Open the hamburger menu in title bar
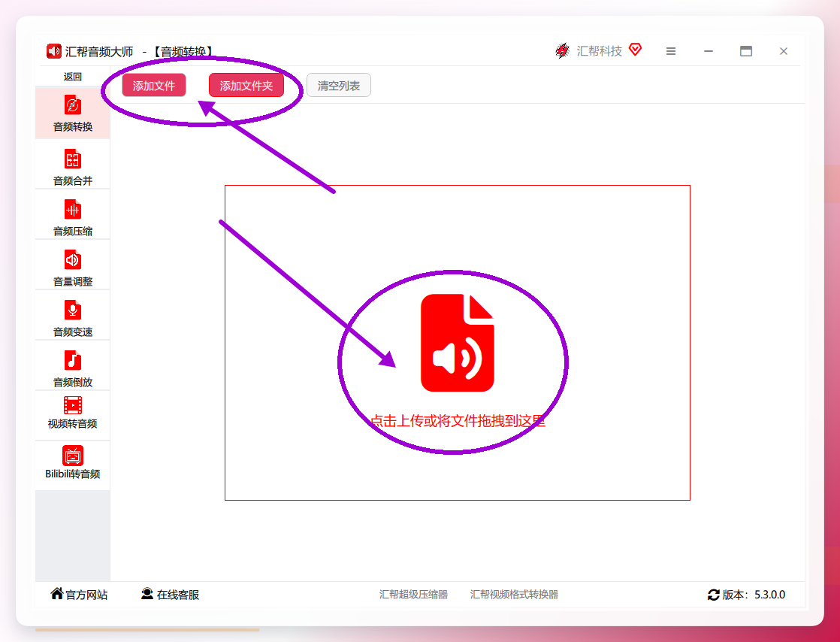840x642 pixels. tap(671, 51)
